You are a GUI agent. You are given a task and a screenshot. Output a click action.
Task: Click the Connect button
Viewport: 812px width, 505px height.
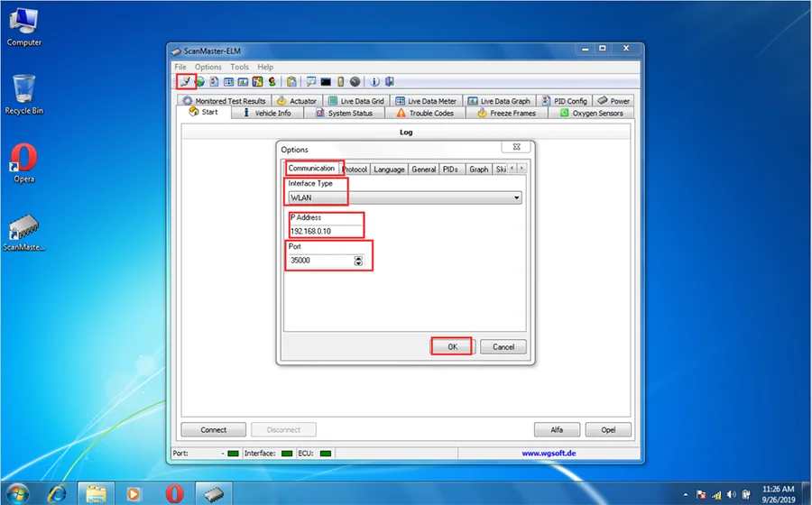point(213,429)
